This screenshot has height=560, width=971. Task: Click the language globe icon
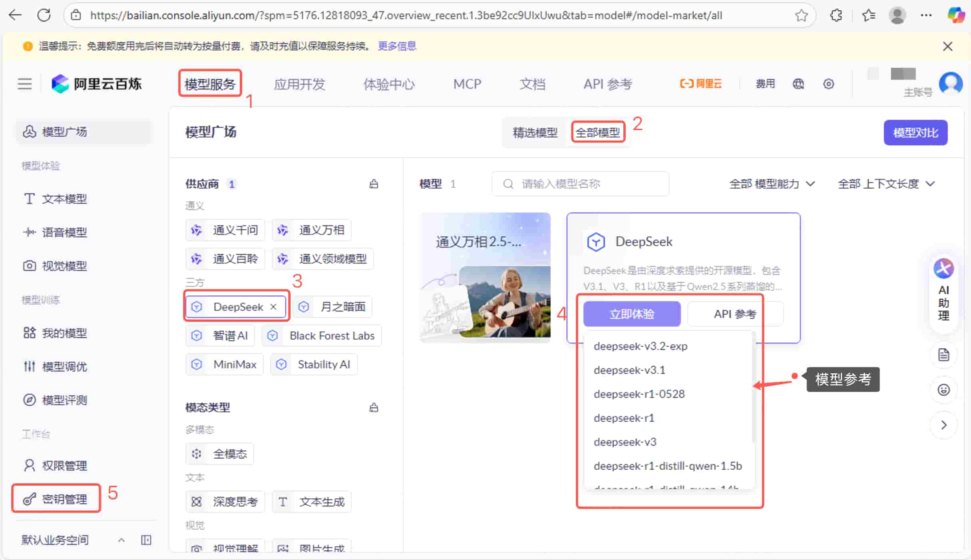point(798,84)
